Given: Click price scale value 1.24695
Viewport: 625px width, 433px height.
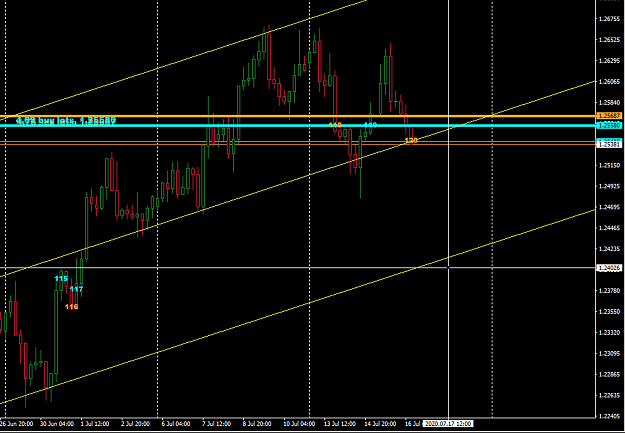Looking at the screenshot, I should pos(609,207).
